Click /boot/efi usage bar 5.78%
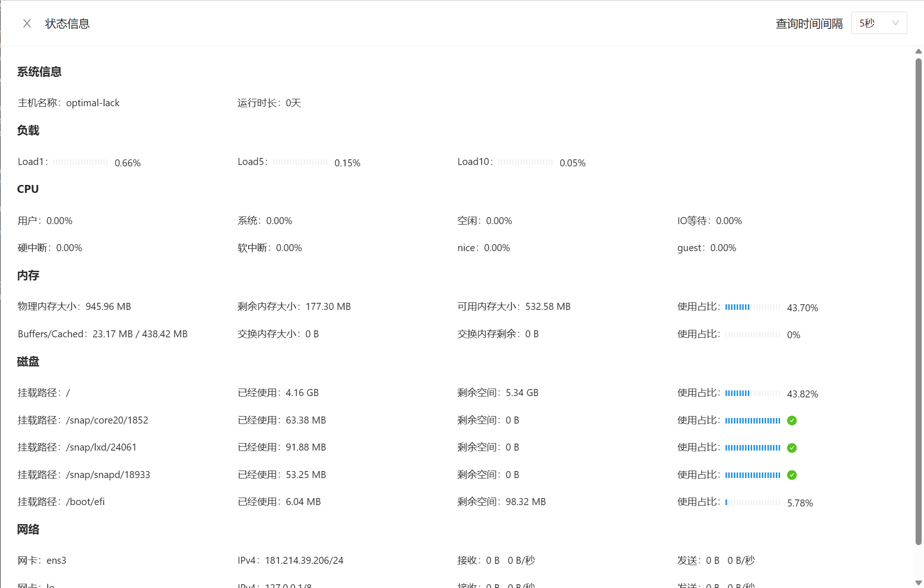This screenshot has height=588, width=924. point(753,502)
